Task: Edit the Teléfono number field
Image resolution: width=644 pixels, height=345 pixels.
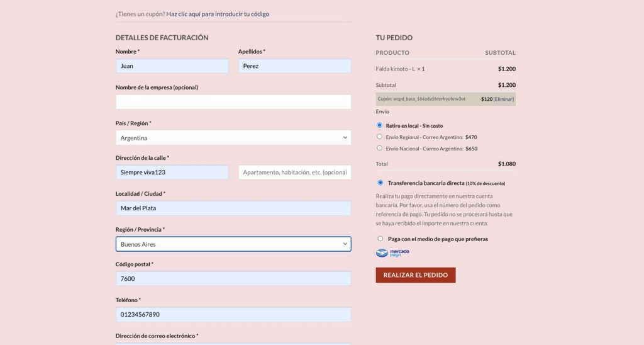Action: pos(233,315)
